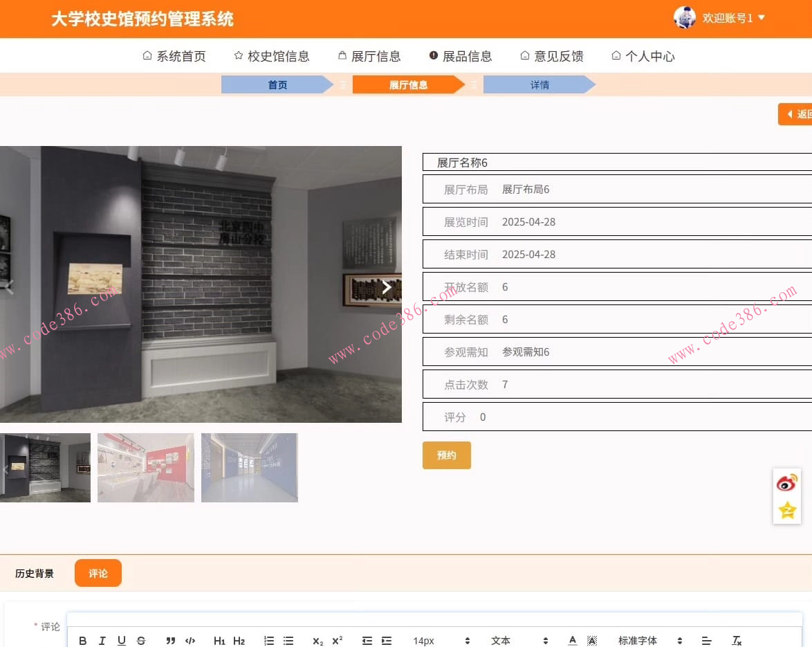
Task: Click the 预约 reservation button
Action: click(x=446, y=455)
